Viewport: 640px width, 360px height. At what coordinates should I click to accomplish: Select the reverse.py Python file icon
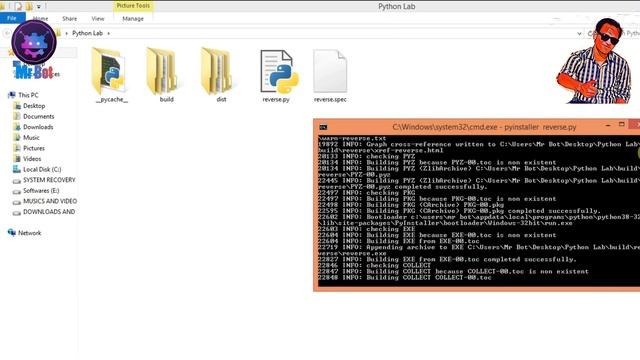[279, 72]
